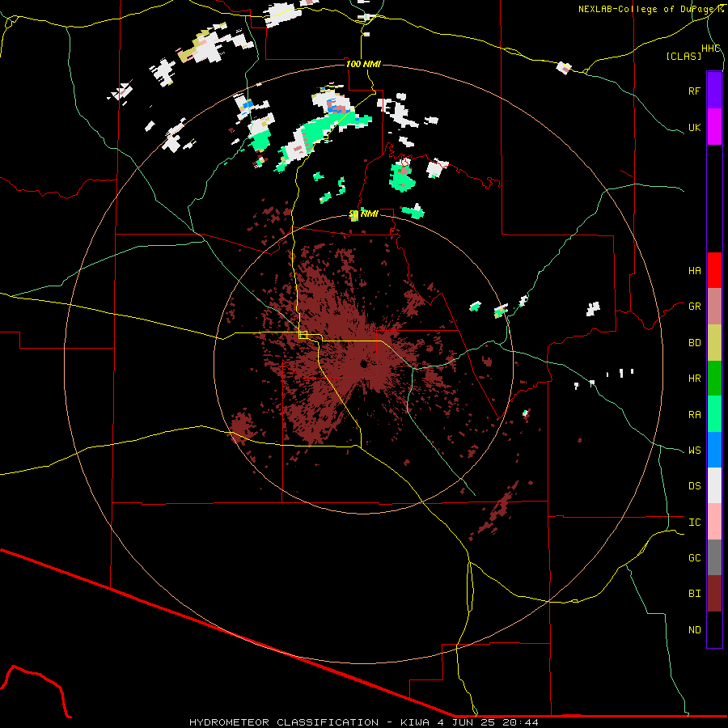Screen dimensions: 728x728
Task: Click the HYDROMETEOR CLASSIFICATION title text
Action: [x=284, y=722]
